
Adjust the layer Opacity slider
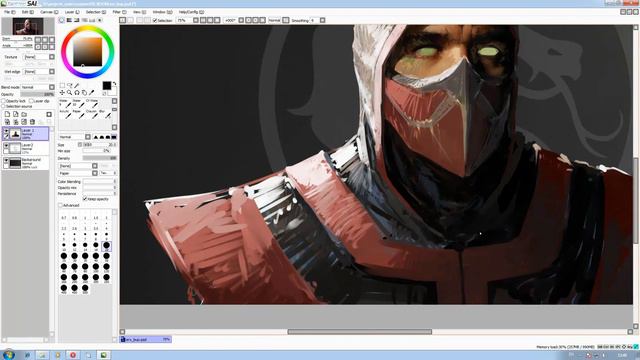tap(37, 94)
